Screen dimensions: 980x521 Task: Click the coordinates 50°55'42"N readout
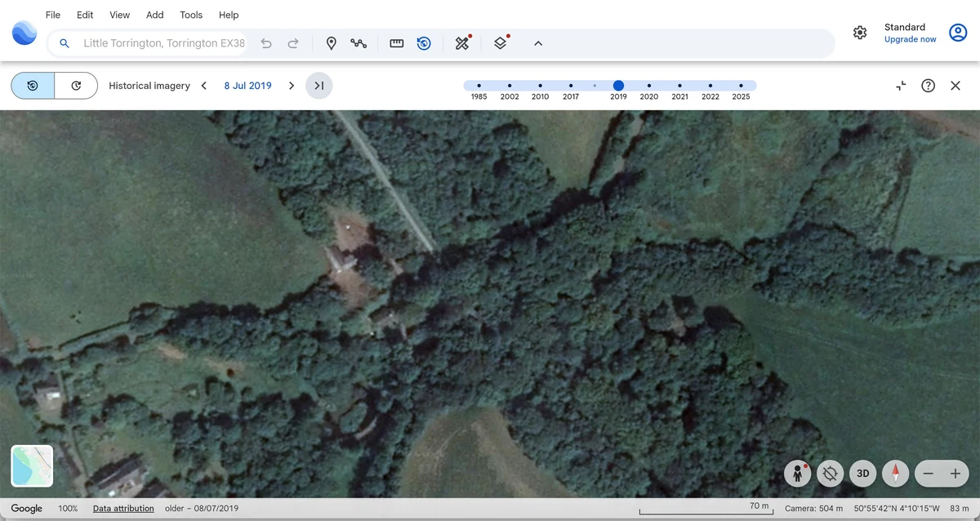point(897,509)
